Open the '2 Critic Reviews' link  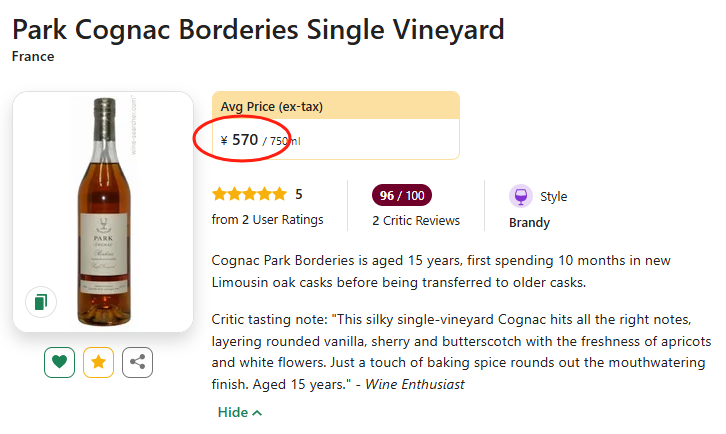(x=416, y=220)
